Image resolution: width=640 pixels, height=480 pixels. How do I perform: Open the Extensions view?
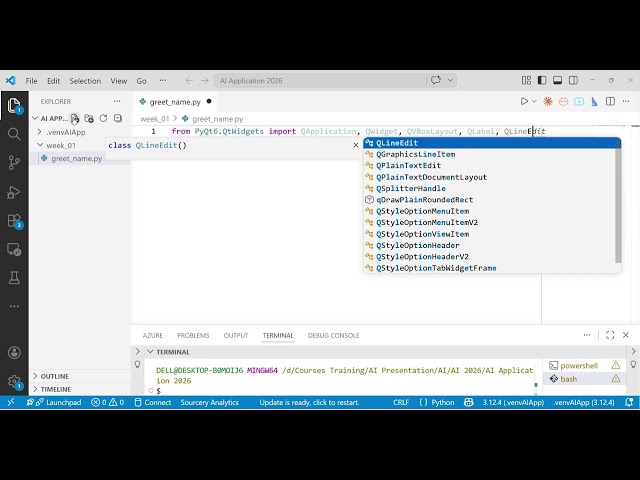[14, 221]
